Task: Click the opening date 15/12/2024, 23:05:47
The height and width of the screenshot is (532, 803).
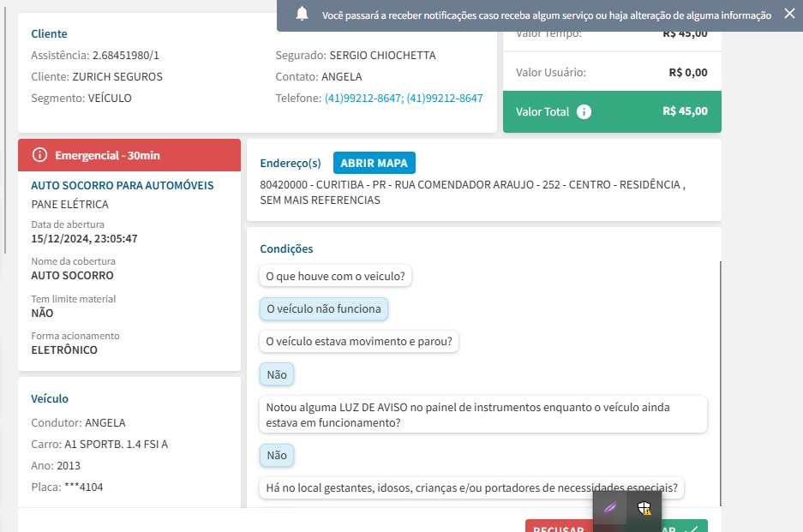Action: click(84, 239)
